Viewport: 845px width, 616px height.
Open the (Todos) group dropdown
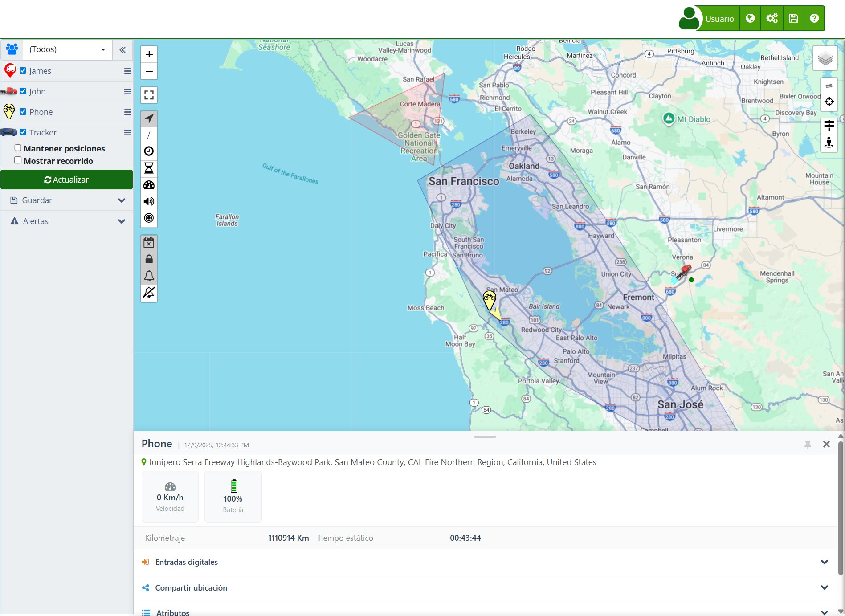pyautogui.click(x=67, y=49)
